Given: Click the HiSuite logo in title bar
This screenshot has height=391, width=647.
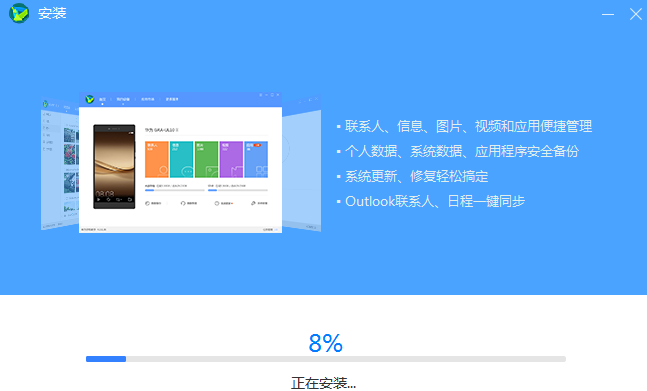Looking at the screenshot, I should tap(19, 13).
